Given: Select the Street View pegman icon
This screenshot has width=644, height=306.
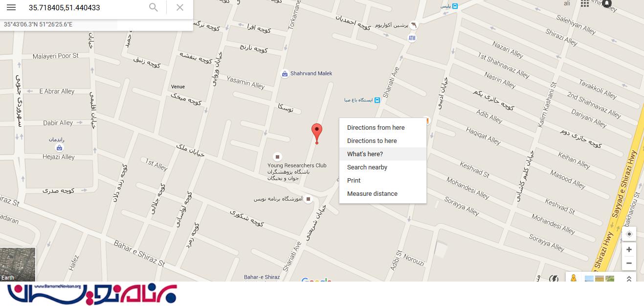Looking at the screenshot, I should (574, 279).
